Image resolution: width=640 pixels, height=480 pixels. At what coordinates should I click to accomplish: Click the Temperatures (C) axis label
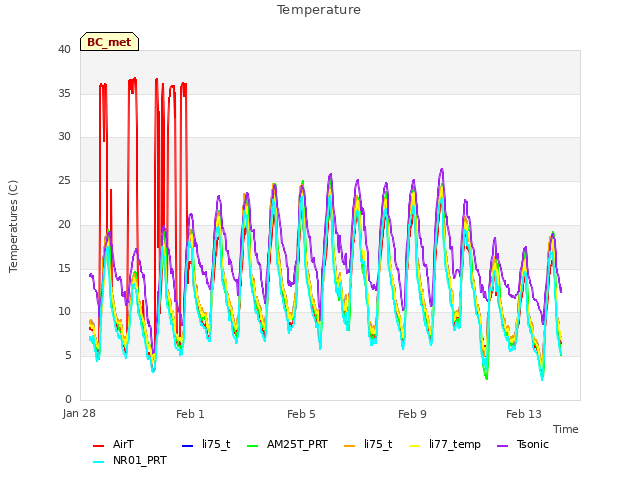coord(13,226)
